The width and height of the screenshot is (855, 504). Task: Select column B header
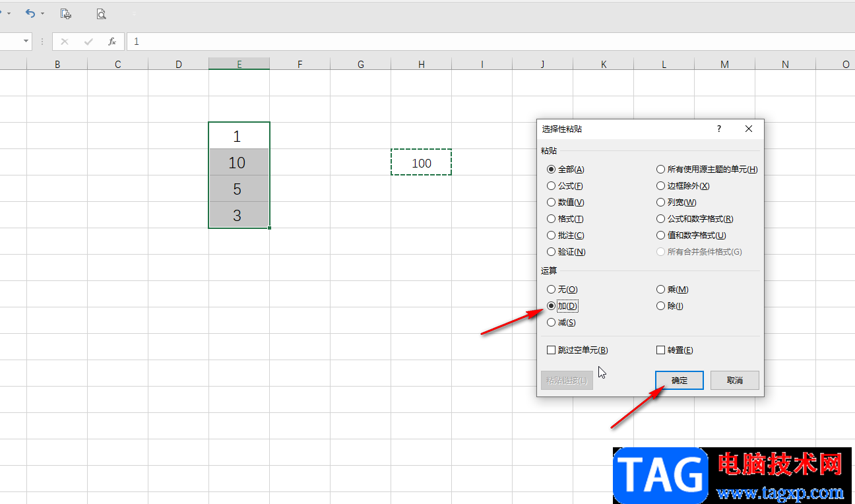pyautogui.click(x=57, y=64)
